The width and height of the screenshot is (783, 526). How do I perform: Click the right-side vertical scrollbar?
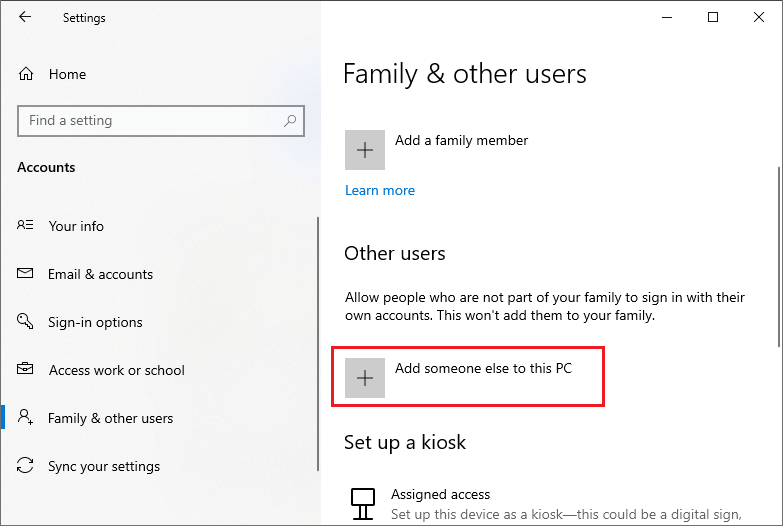tap(779, 257)
